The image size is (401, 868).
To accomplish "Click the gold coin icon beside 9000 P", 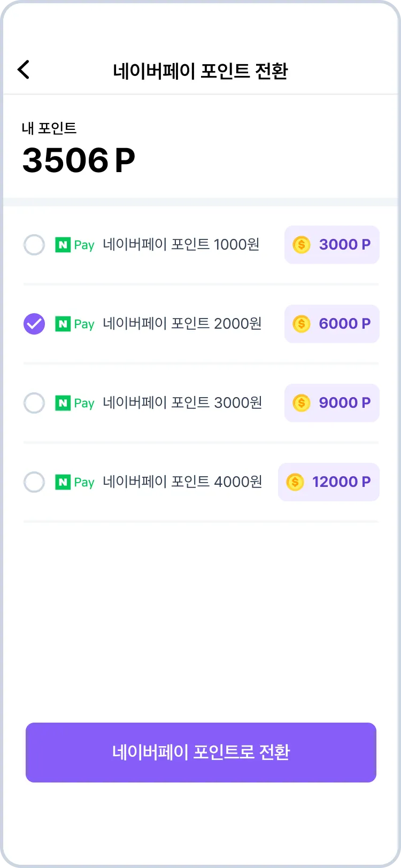I will coord(302,403).
